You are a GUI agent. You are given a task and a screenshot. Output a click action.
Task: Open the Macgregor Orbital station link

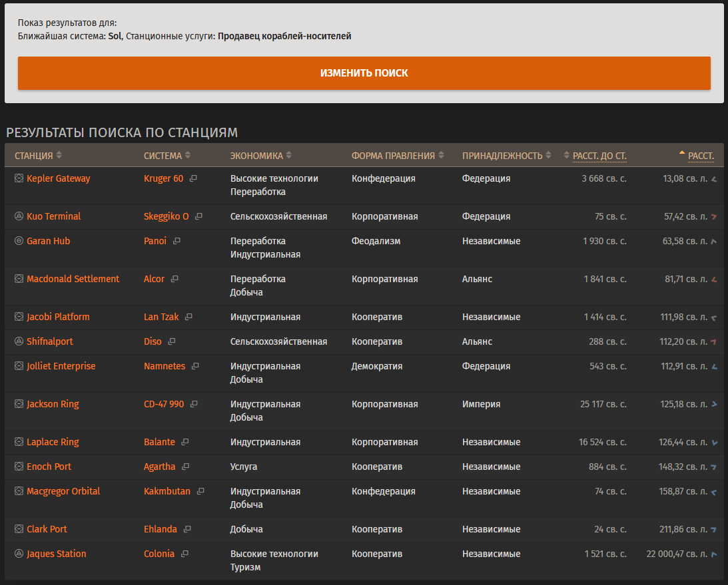coord(63,491)
